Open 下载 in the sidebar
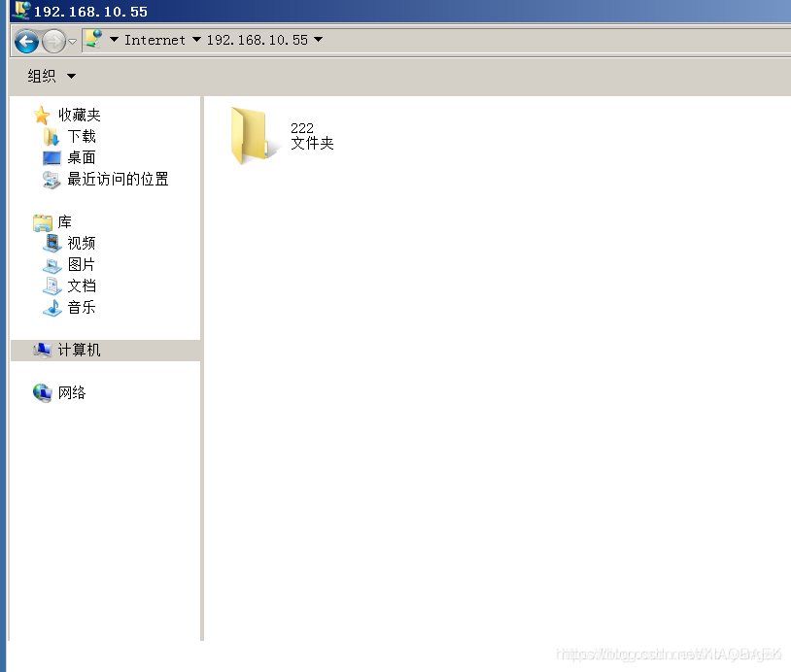The height and width of the screenshot is (672, 791). [82, 136]
